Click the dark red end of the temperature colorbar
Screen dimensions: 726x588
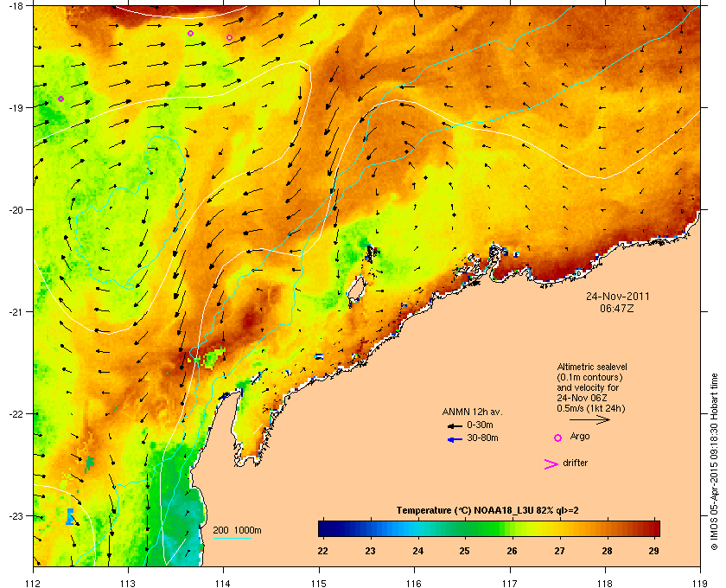(x=653, y=528)
